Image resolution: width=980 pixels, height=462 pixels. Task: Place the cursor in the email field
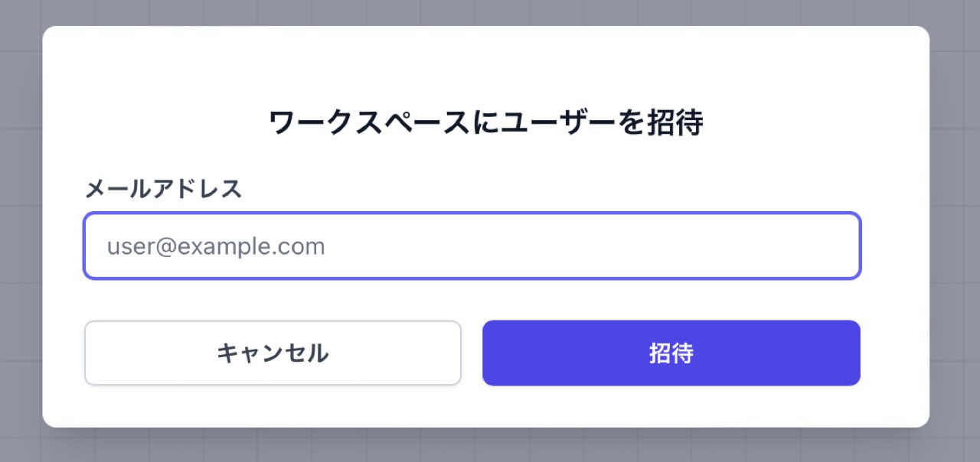472,246
